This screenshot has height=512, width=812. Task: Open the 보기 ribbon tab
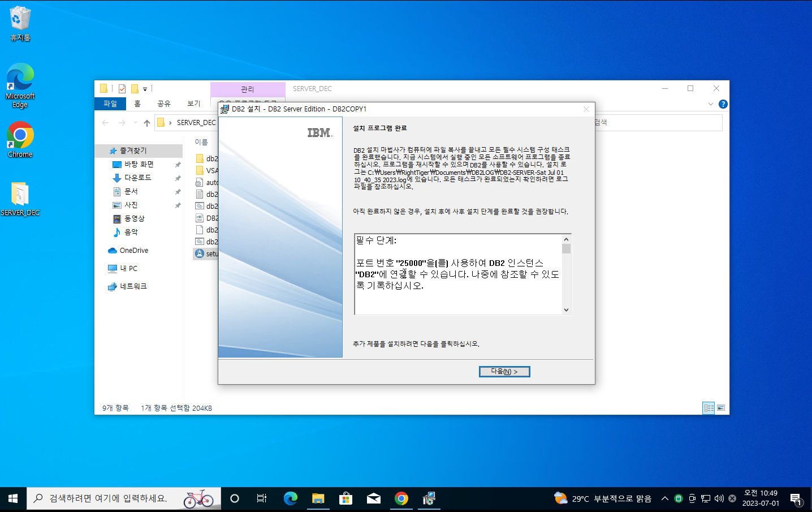(194, 104)
